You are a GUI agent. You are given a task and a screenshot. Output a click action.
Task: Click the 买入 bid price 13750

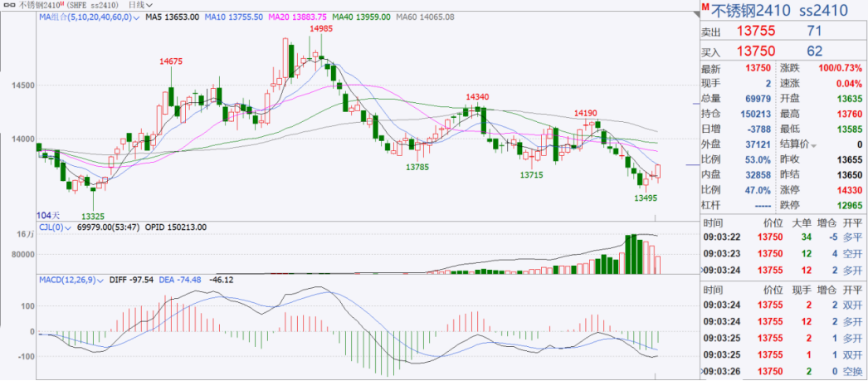[756, 51]
